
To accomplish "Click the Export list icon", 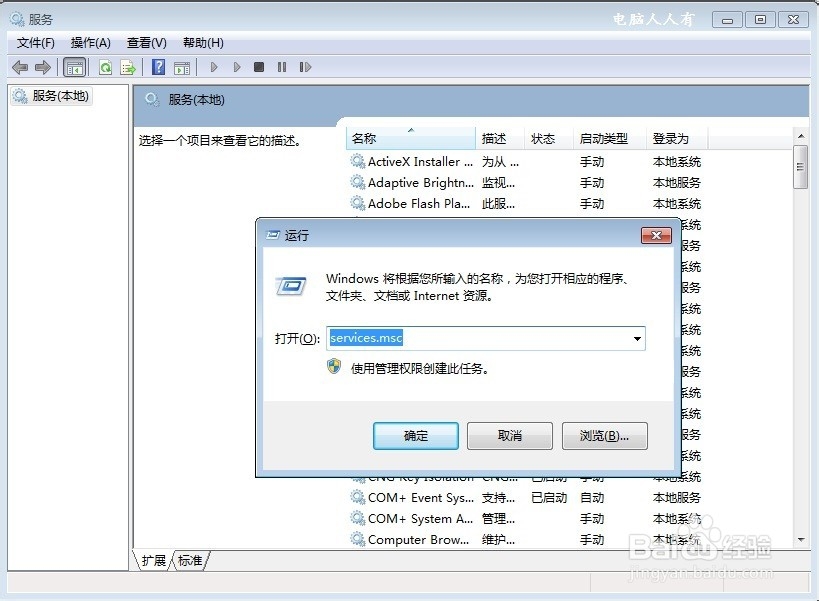I will [x=128, y=67].
